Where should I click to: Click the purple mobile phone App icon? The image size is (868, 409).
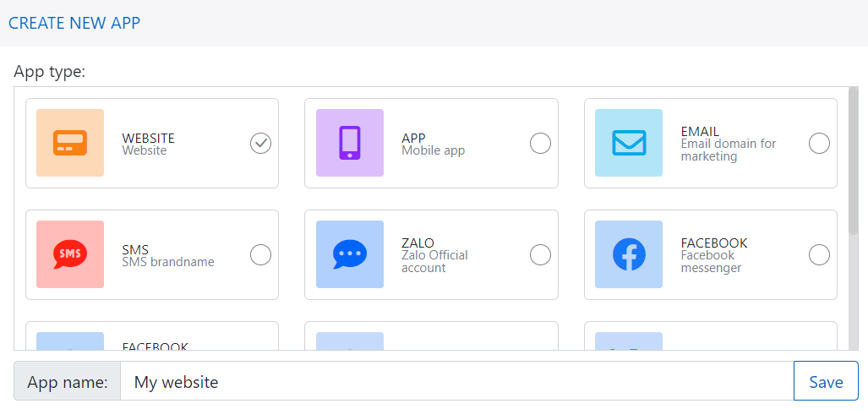coord(350,143)
